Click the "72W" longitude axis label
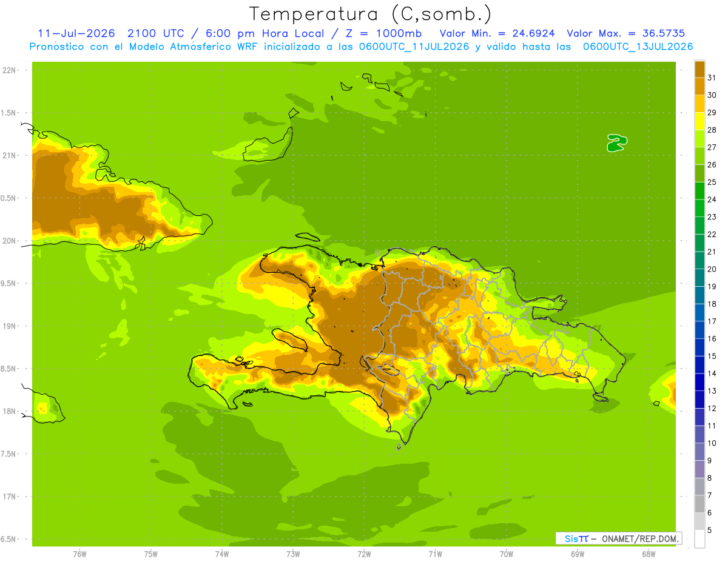The image size is (728, 562). 364,554
